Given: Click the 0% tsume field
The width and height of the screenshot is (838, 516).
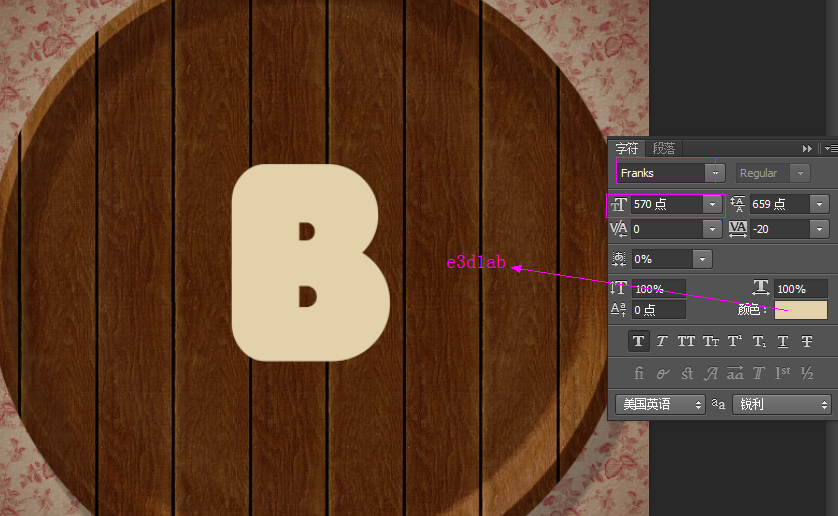Looking at the screenshot, I should (x=662, y=259).
